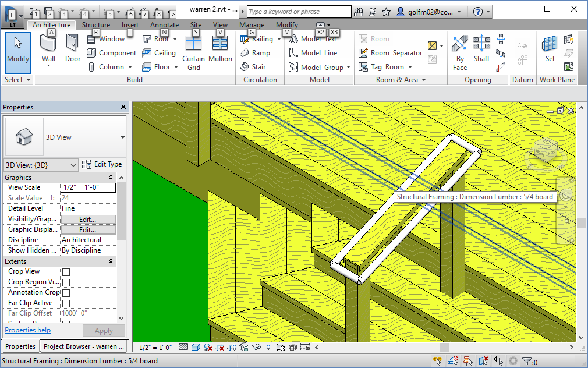This screenshot has width=588, height=368.
Task: Follow the Properties help link
Action: pyautogui.click(x=27, y=330)
